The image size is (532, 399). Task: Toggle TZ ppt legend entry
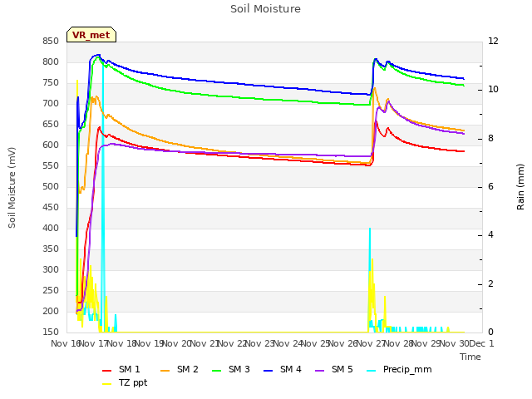click(x=125, y=382)
